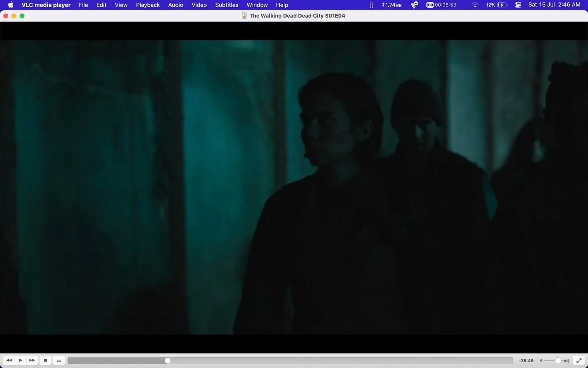Viewport: 588px width, 368px height.
Task: Click the volume slider knob
Action: click(x=558, y=361)
